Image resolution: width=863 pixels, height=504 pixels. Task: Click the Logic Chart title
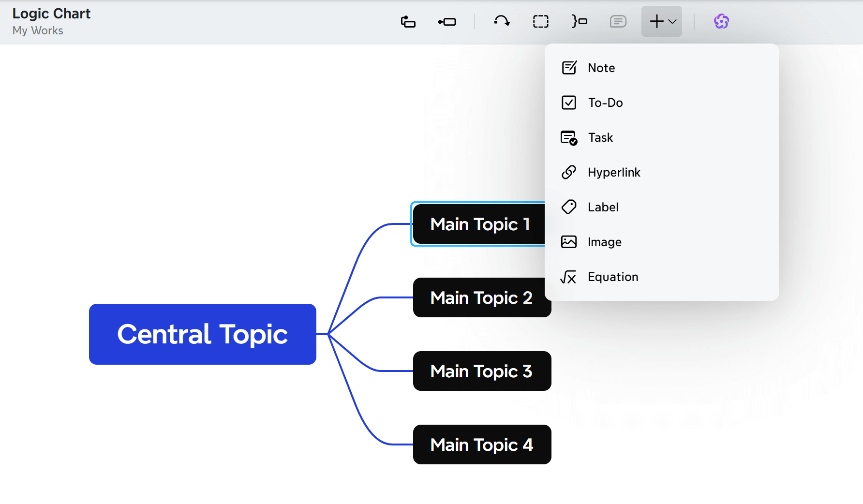pos(51,14)
